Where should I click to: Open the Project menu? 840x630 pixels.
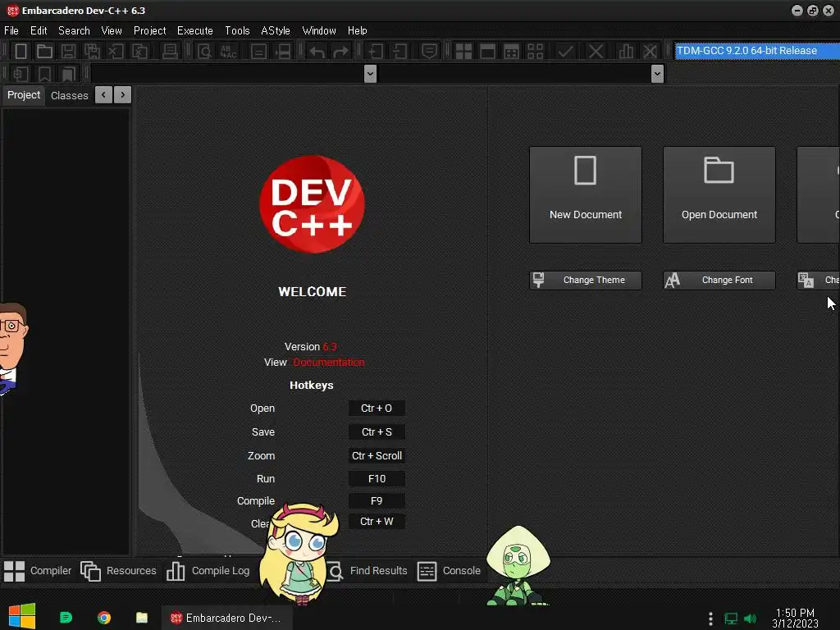point(150,30)
